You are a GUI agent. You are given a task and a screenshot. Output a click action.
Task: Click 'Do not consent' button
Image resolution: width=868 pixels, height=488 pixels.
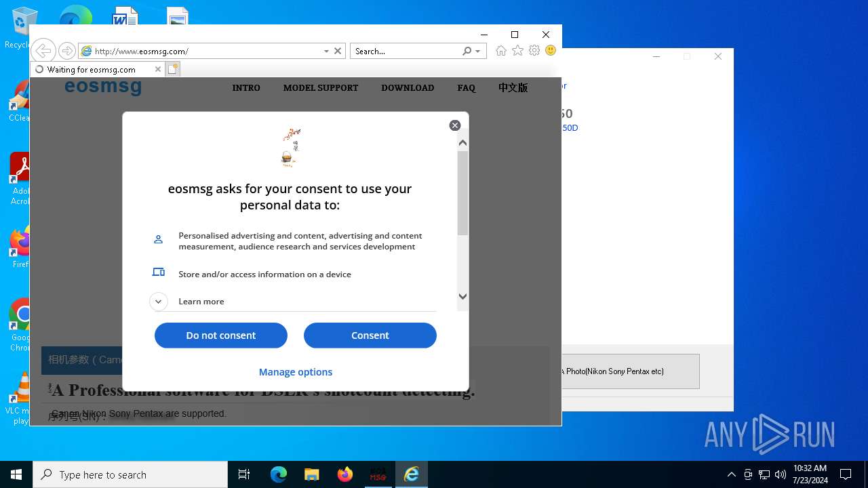pos(221,335)
